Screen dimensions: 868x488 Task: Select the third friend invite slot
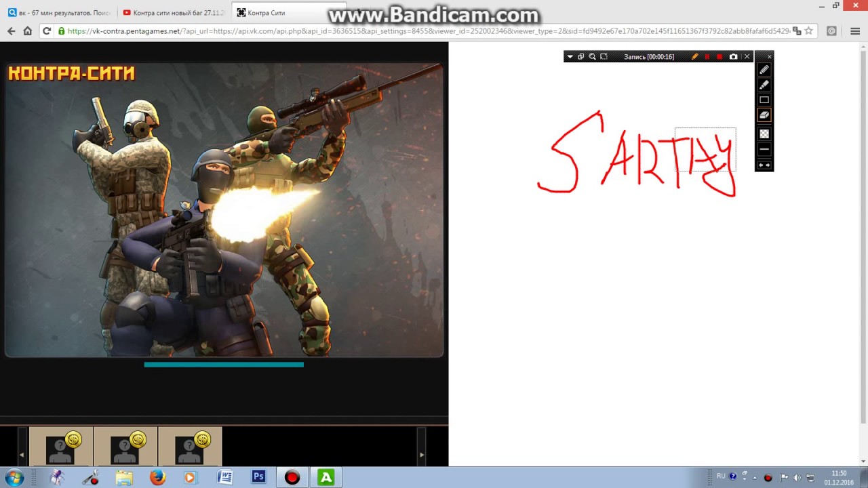point(190,446)
